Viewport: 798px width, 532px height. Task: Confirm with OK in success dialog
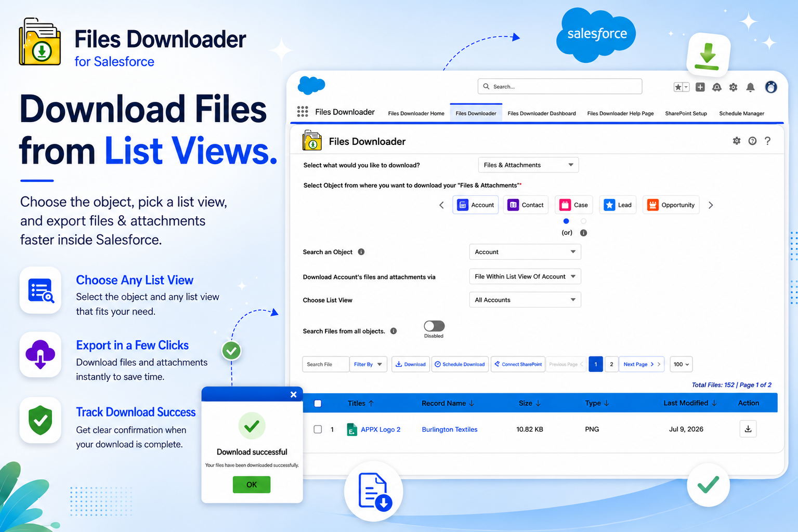pos(252,485)
